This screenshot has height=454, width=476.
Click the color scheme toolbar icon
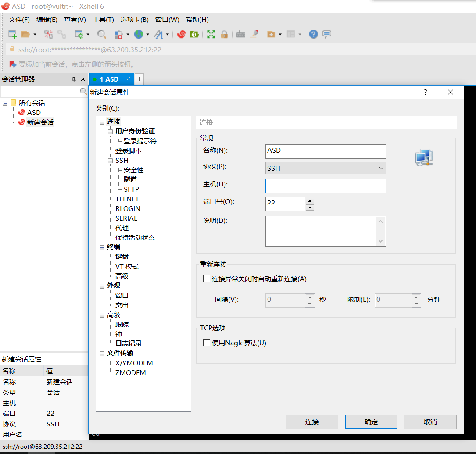click(118, 34)
